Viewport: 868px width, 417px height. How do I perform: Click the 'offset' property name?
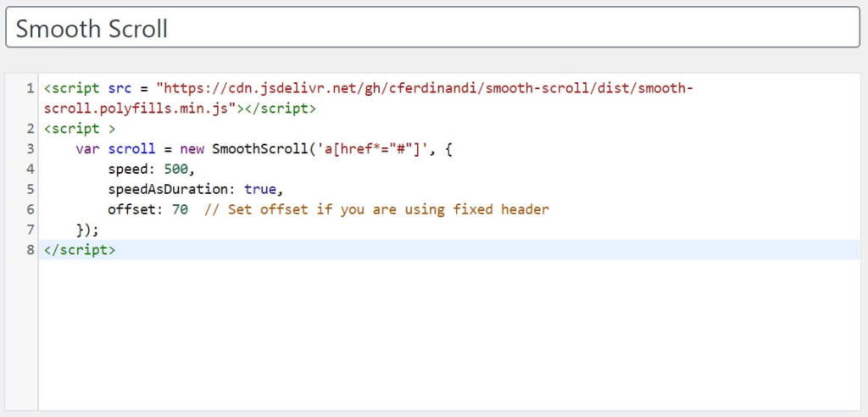click(x=132, y=209)
